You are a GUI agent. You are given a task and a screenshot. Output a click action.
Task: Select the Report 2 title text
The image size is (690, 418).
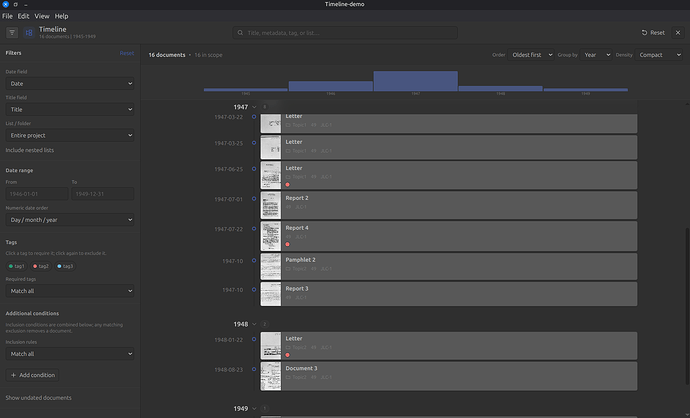tap(297, 198)
